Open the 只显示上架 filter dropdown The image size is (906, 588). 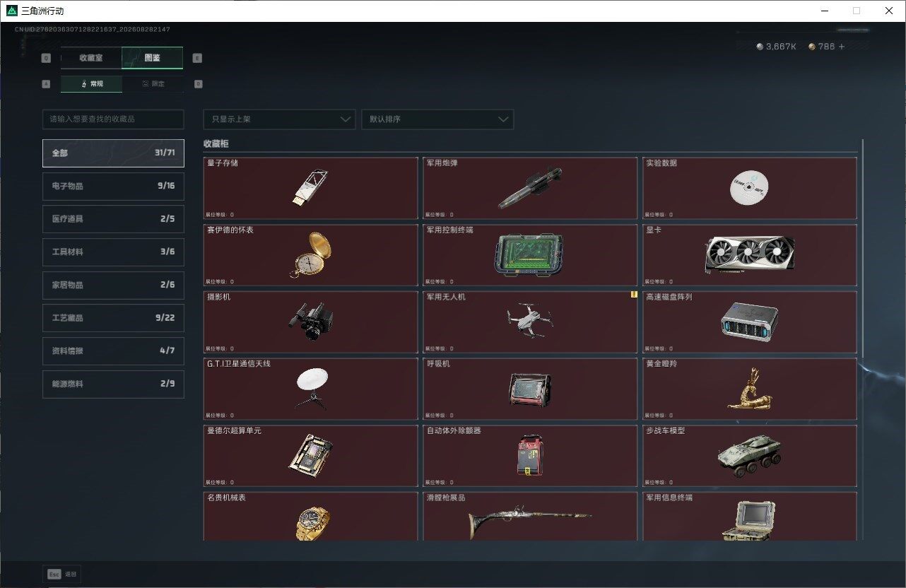point(279,119)
